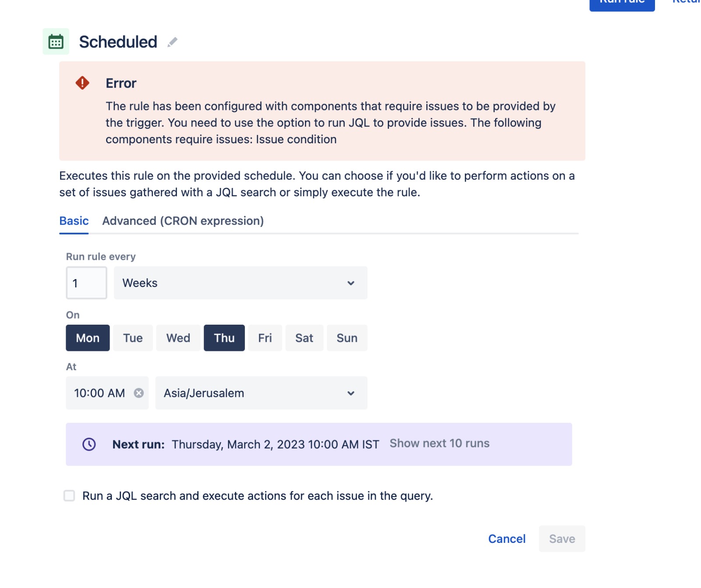Clear the 10:00 AM time value
This screenshot has width=701, height=588.
click(x=139, y=393)
